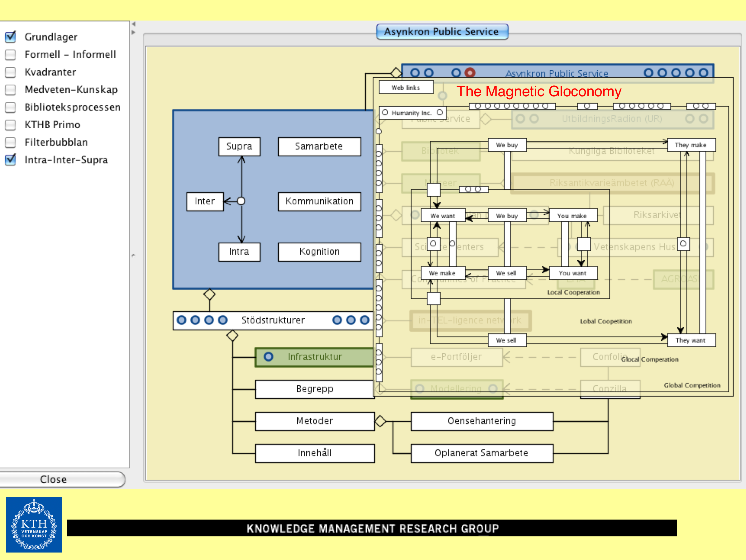Click the diamond icon beside Metoder box

tap(380, 421)
